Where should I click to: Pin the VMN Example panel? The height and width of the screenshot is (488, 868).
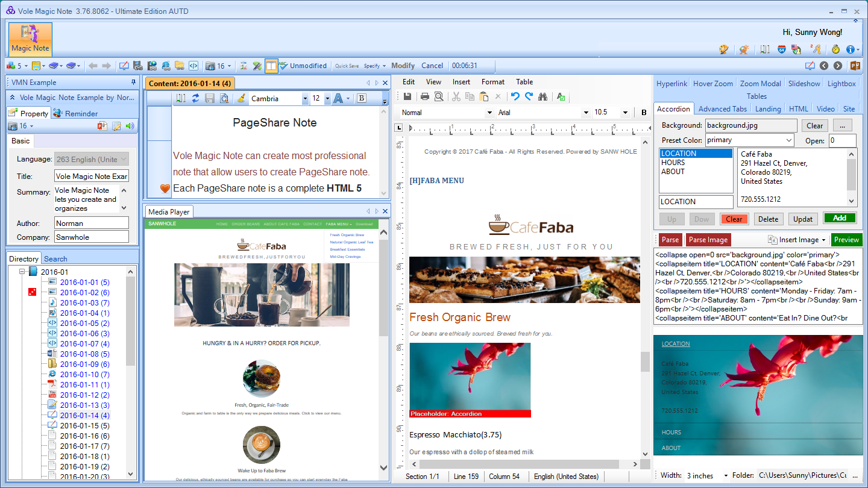(133, 83)
